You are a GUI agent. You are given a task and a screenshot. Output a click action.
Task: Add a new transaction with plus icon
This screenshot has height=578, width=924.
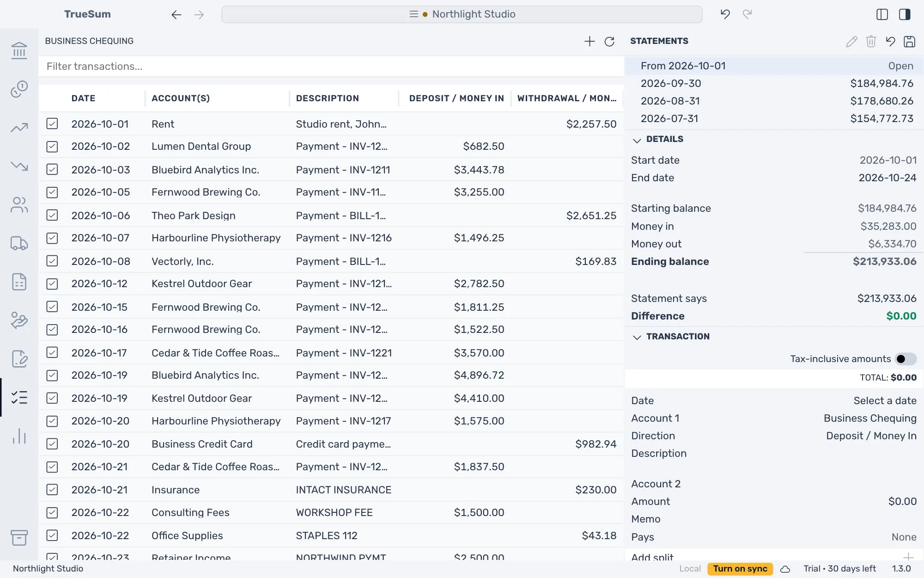click(x=590, y=41)
